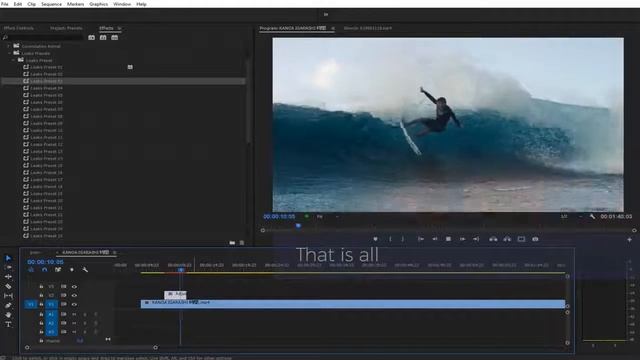Select the Type tool

[8, 324]
